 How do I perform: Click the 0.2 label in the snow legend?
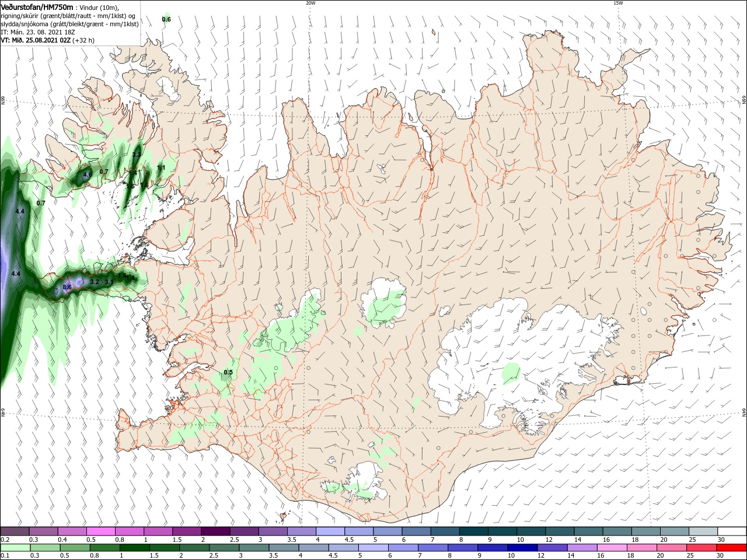click(5, 540)
